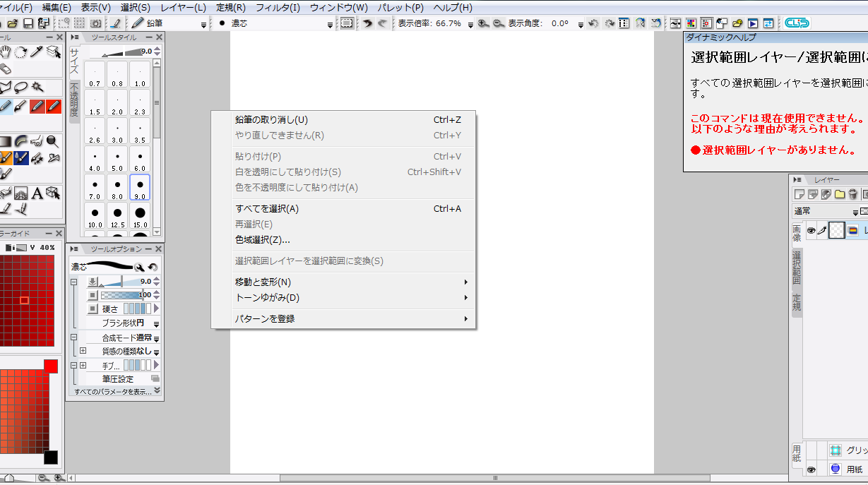Choose 色域選択(Z)... in context menu
Viewport: 868px width, 485px height.
(343, 240)
